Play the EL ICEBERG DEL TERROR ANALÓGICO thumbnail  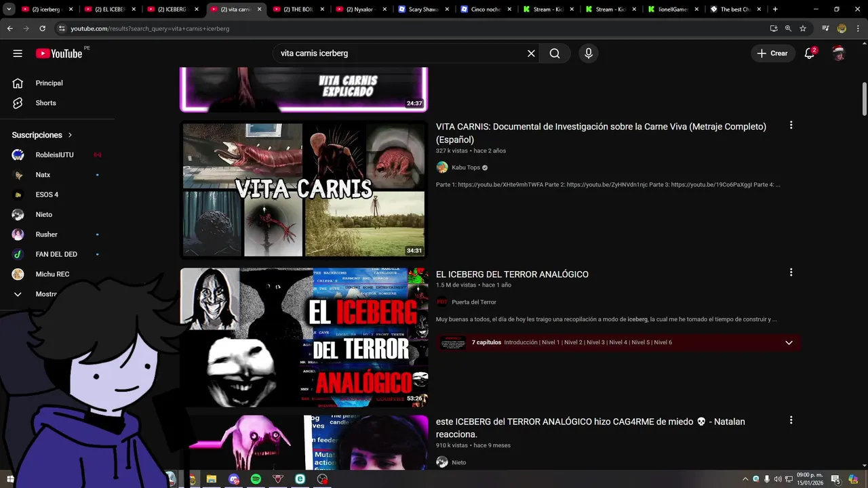[x=304, y=338]
